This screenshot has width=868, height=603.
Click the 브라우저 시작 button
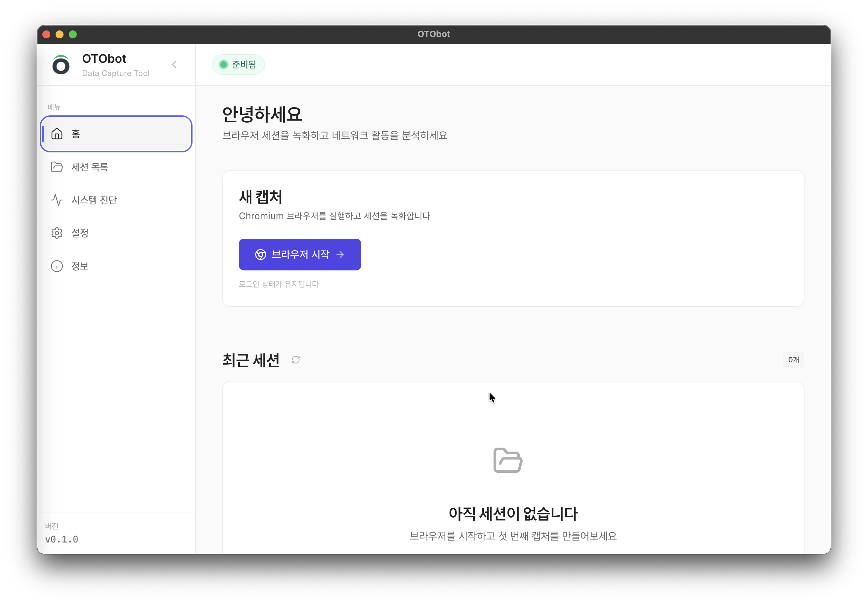(x=300, y=255)
